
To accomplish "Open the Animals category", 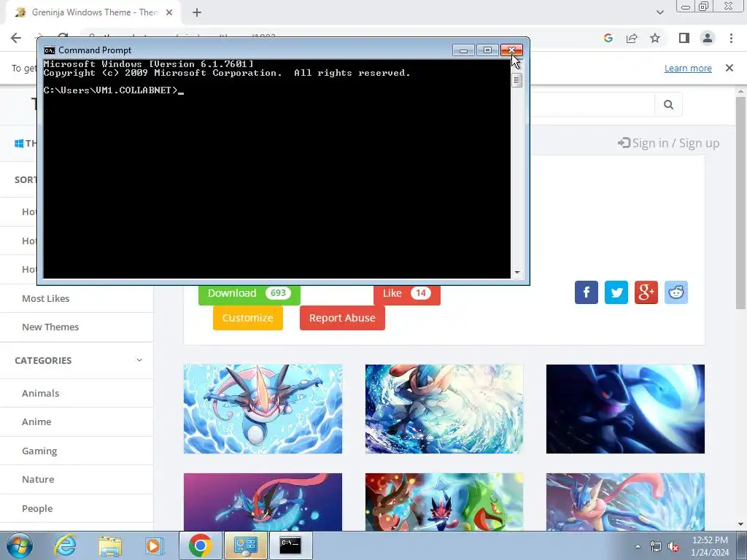I will click(x=41, y=393).
